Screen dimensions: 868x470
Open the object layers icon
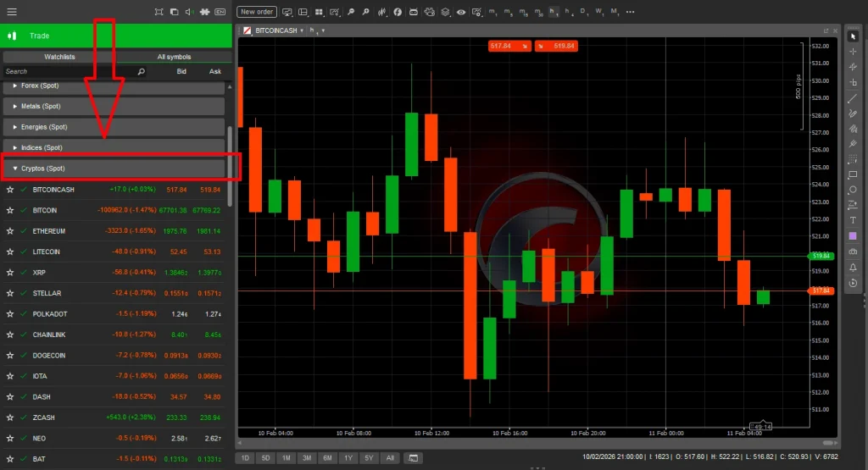445,12
